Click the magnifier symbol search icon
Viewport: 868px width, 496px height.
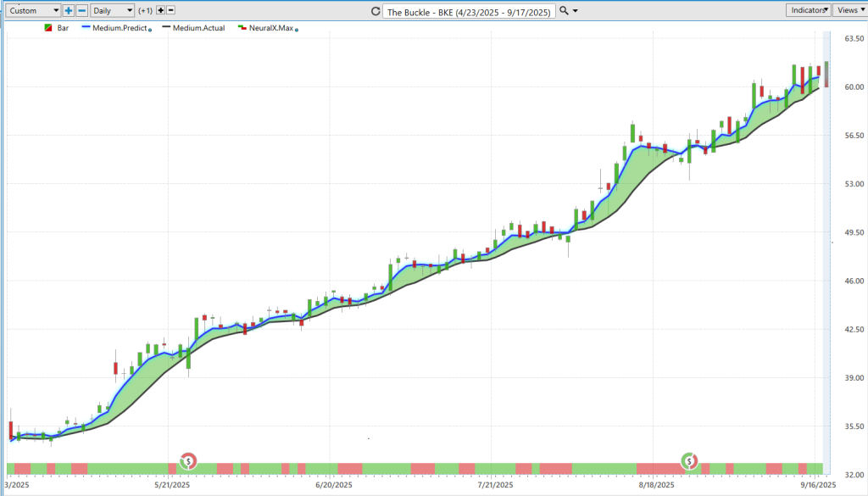click(564, 10)
